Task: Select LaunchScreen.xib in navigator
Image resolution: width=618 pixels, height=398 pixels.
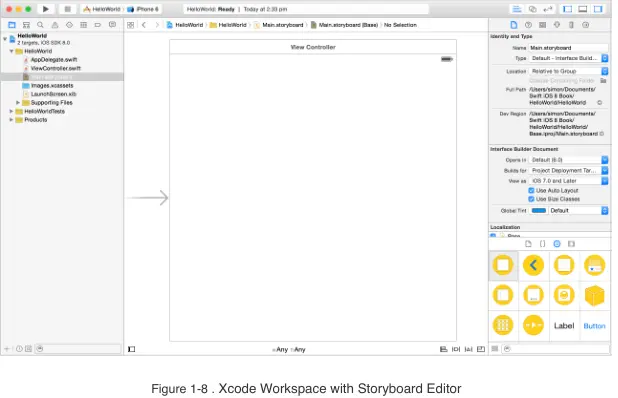Action: point(54,94)
